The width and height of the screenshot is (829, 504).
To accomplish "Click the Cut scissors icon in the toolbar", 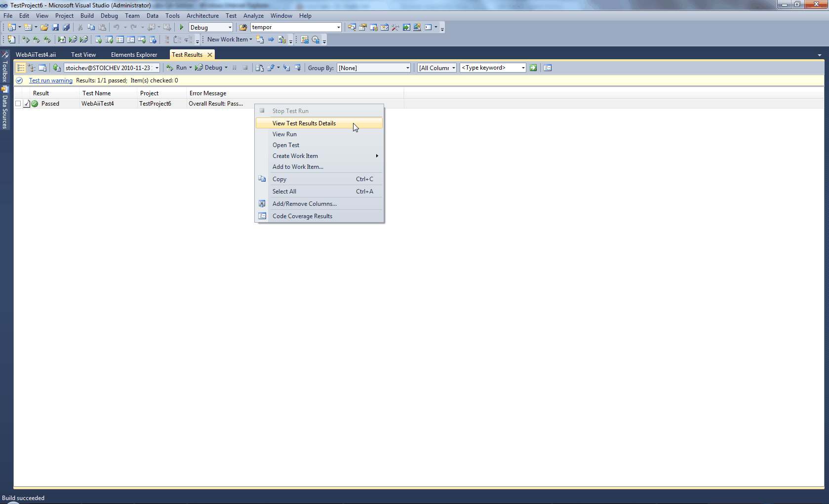I will coord(80,28).
